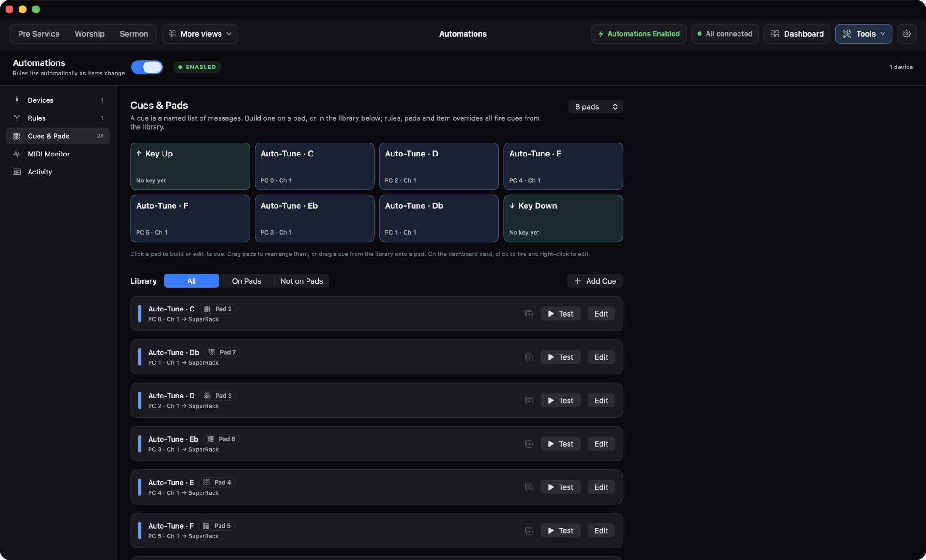
Task: Open the Auto-Tune · D pad
Action: 438,166
